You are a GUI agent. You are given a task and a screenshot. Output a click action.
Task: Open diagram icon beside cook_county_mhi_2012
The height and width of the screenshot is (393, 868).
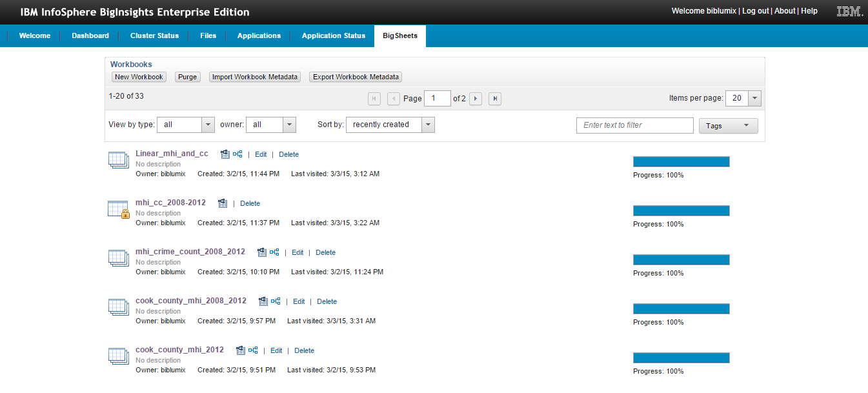click(253, 350)
